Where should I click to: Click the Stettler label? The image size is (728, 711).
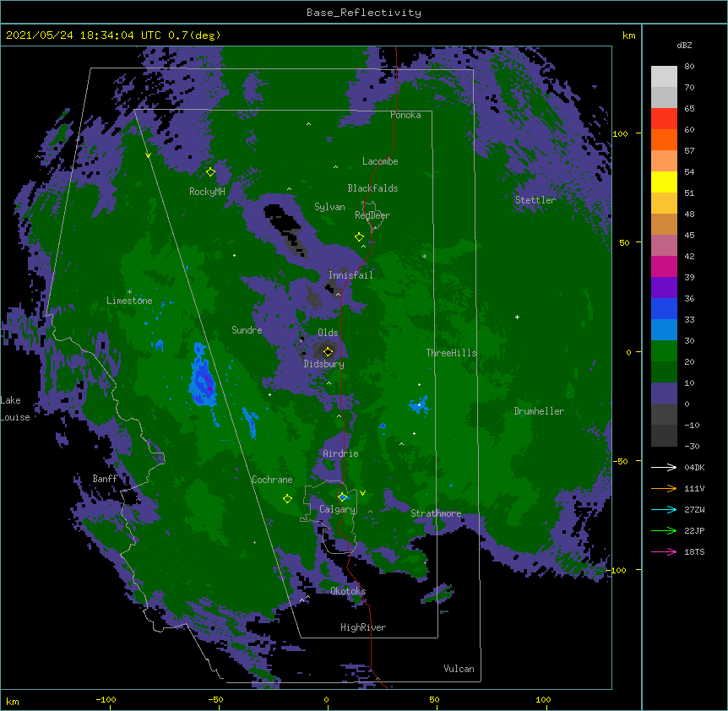point(535,200)
